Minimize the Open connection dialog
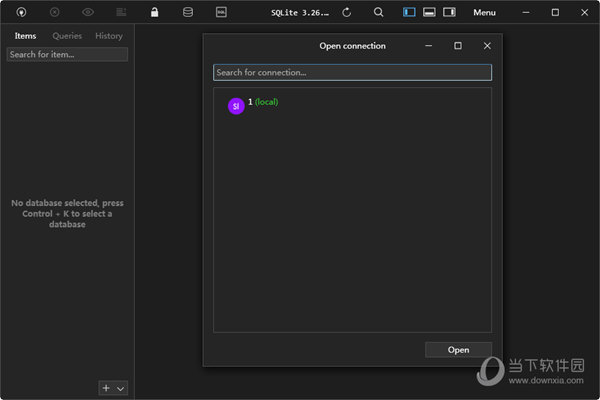Viewport: 600px width, 400px height. 429,46
